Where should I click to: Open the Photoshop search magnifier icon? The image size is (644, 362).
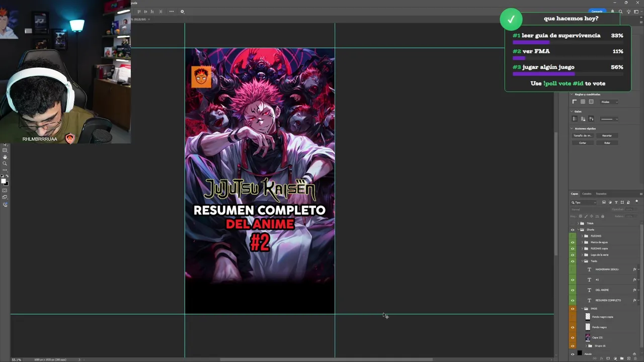coord(620,12)
